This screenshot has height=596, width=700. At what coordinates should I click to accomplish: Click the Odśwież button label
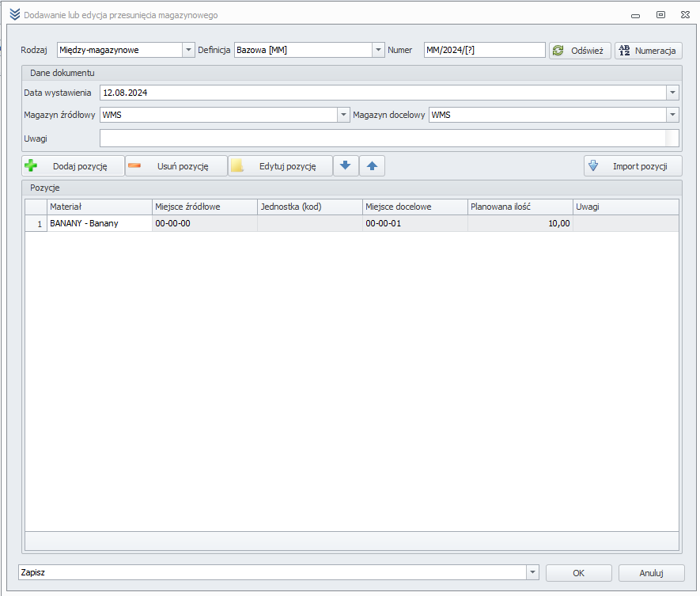(587, 51)
